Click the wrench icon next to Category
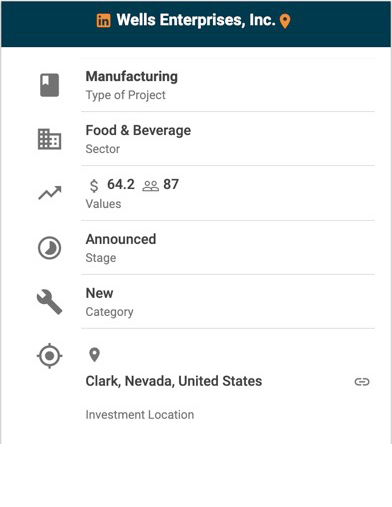The width and height of the screenshot is (392, 507). coord(49,302)
